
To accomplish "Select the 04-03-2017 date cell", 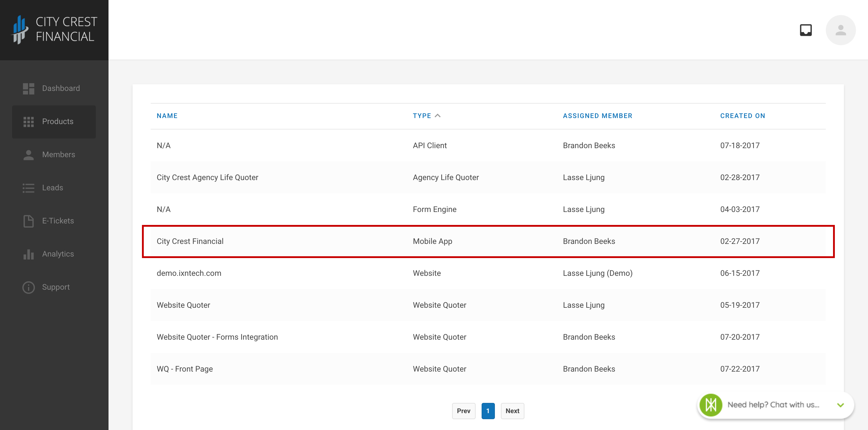I will pos(740,210).
